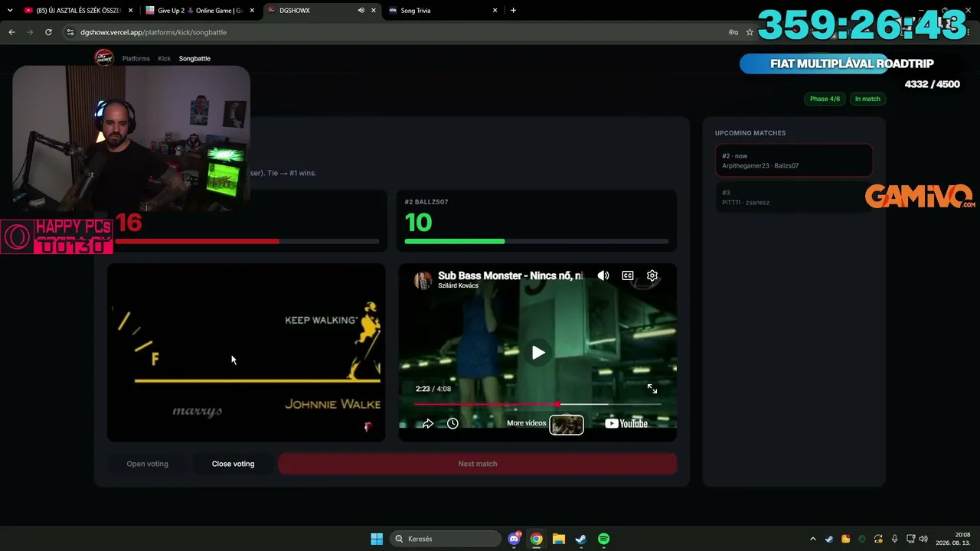Click the DG ShowX logo
Viewport: 980px width, 551px height.
click(104, 57)
